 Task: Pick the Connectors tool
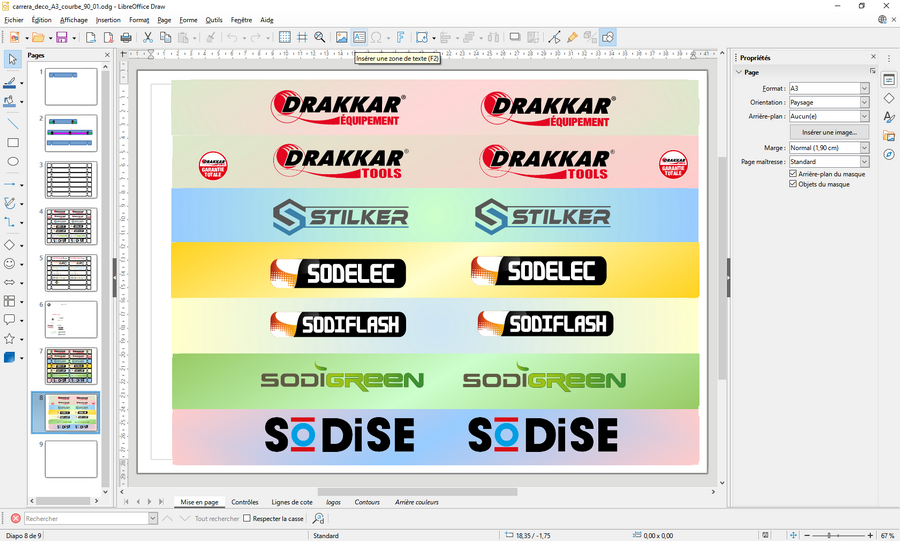[9, 222]
